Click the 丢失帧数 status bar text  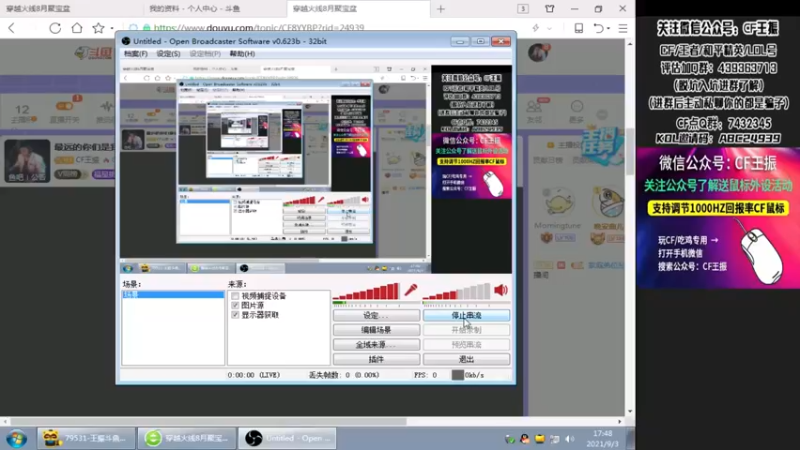coord(344,375)
